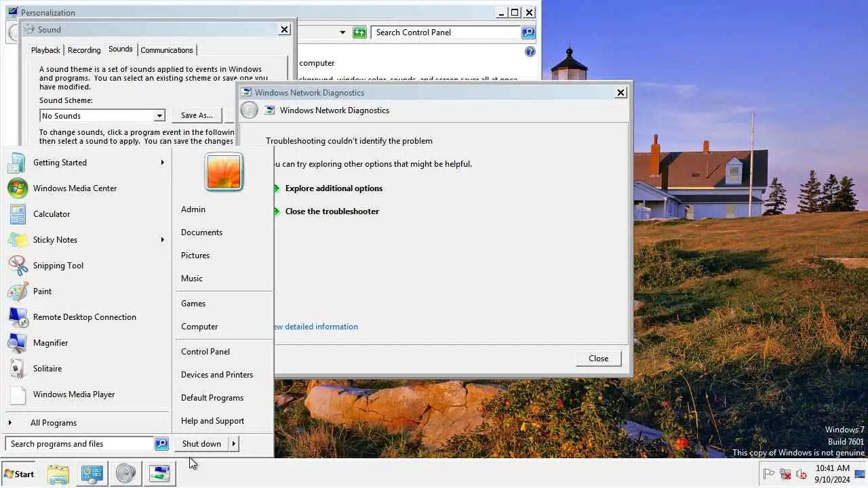
Task: Click the Control Panel refresh icon
Action: coord(359,33)
